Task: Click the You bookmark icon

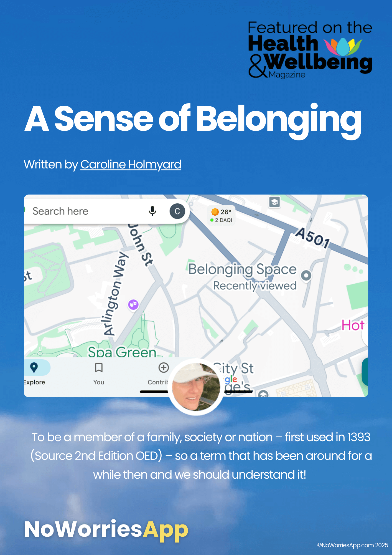Action: (99, 367)
